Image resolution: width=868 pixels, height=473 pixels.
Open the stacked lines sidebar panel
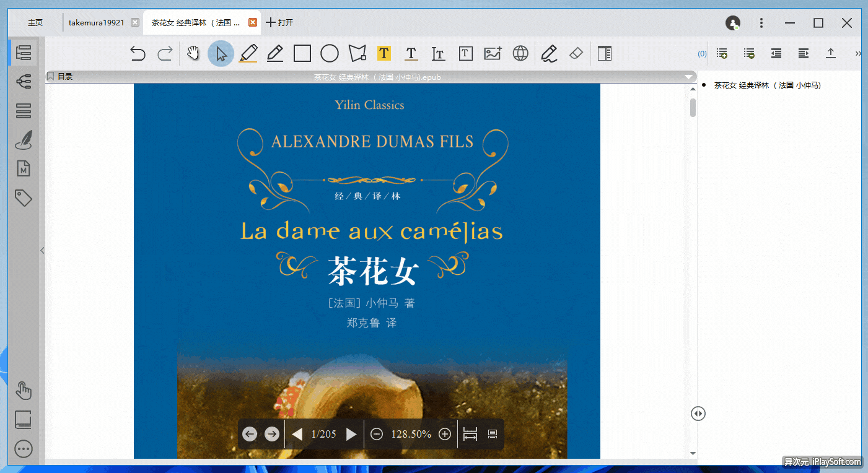tap(24, 111)
